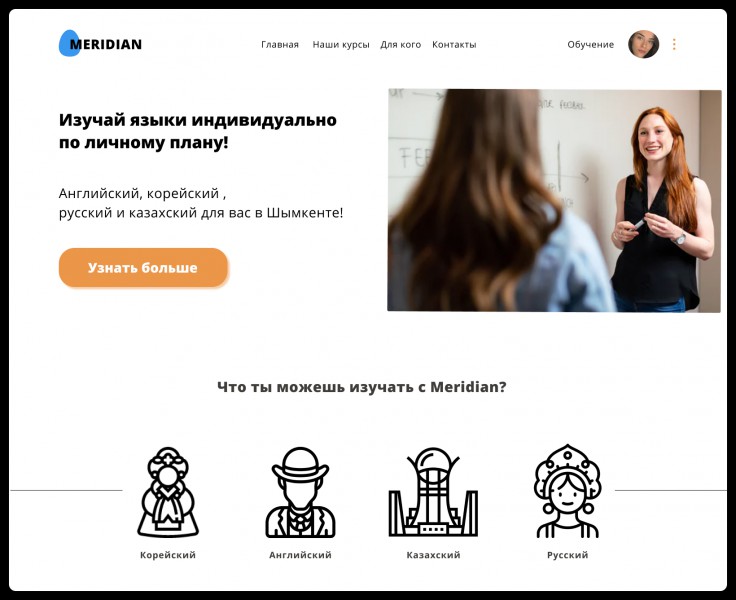
Task: Click the Korean hanbok figure icon
Action: [x=168, y=492]
